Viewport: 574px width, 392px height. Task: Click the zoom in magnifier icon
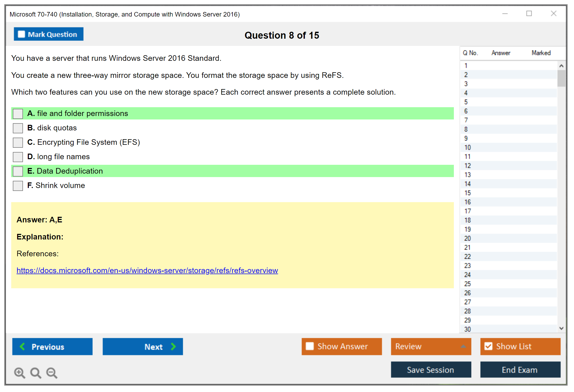tap(19, 373)
